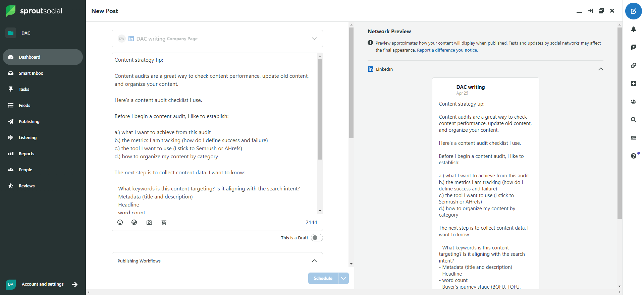
Task: Open audience targeting icon below post text
Action: coord(134,222)
